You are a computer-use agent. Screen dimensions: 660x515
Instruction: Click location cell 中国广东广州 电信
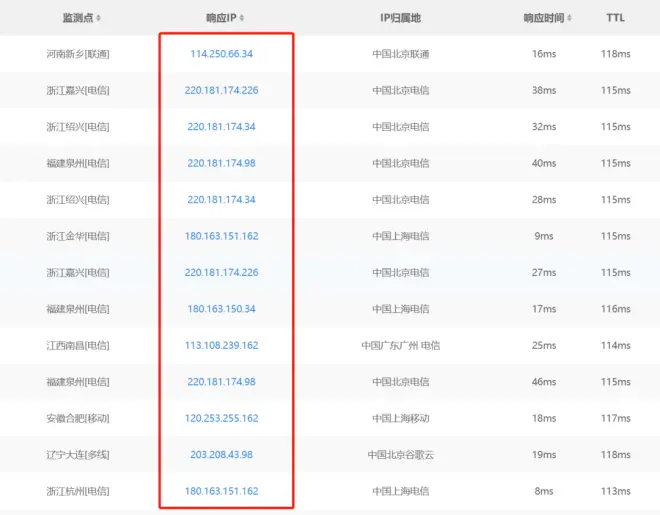(401, 345)
